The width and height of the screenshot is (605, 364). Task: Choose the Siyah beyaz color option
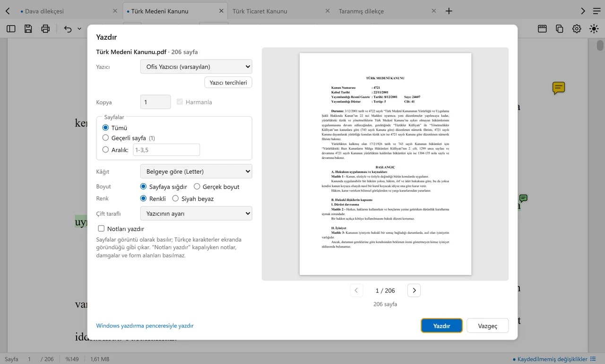(x=175, y=199)
